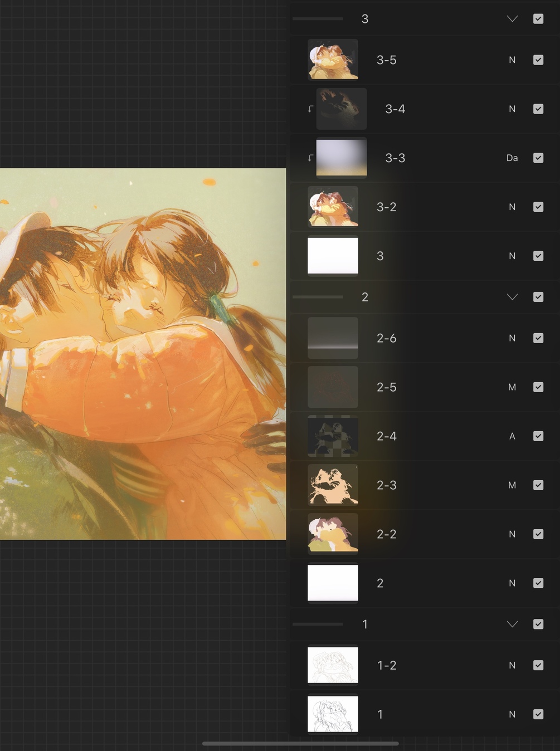Open blend mode N of layer 3-2
Image resolution: width=560 pixels, height=751 pixels.
(512, 207)
